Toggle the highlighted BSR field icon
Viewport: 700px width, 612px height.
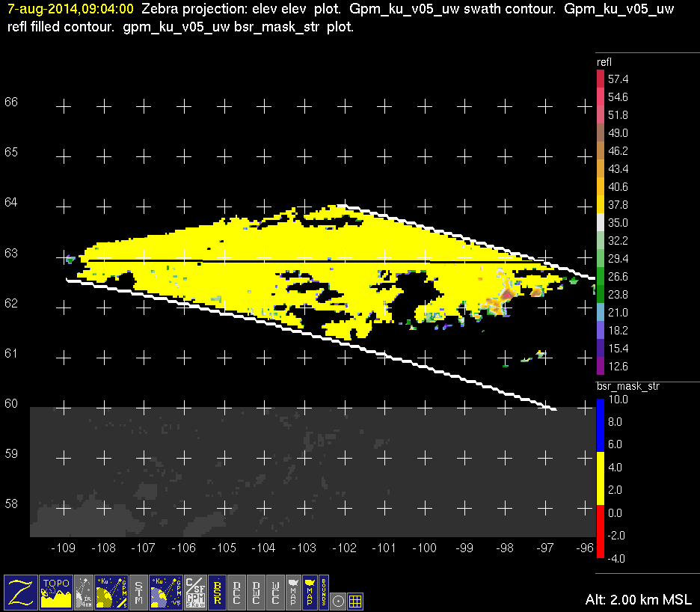[x=218, y=592]
